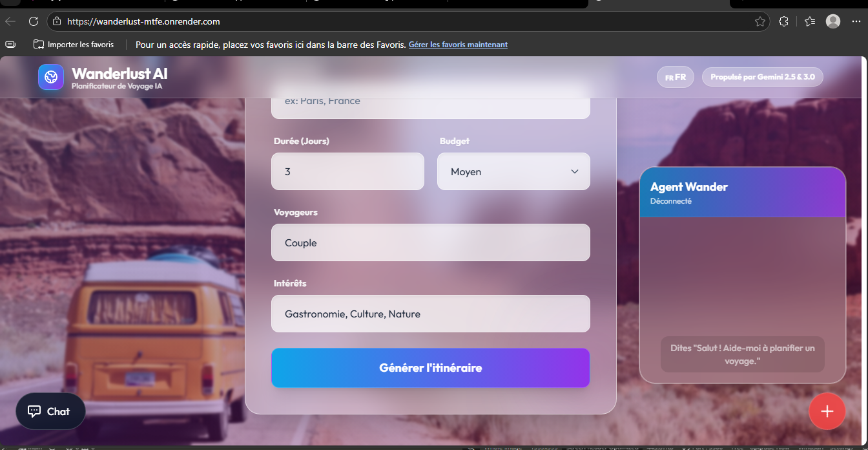868x450 pixels.
Task: Open the Budget dropdown showing Moyen
Action: pyautogui.click(x=513, y=171)
